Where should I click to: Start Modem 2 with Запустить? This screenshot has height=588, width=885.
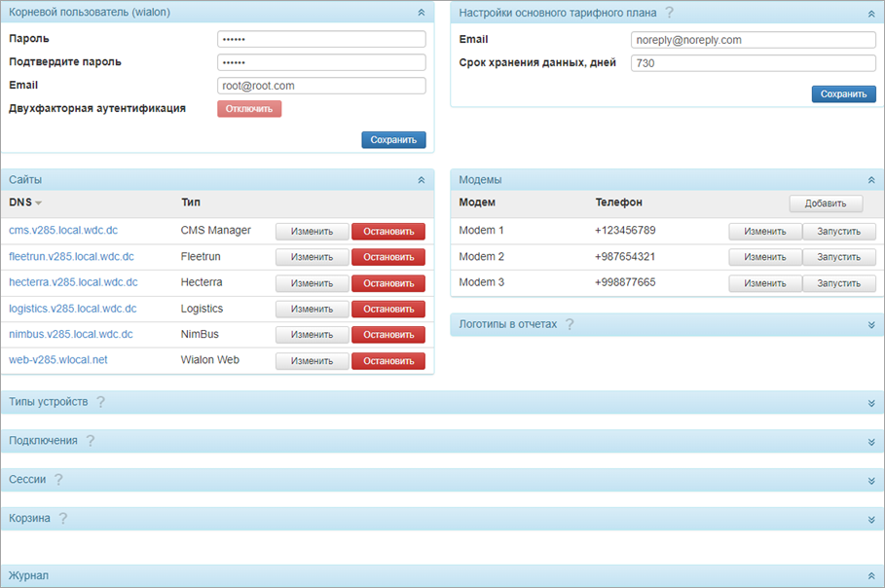(x=839, y=257)
